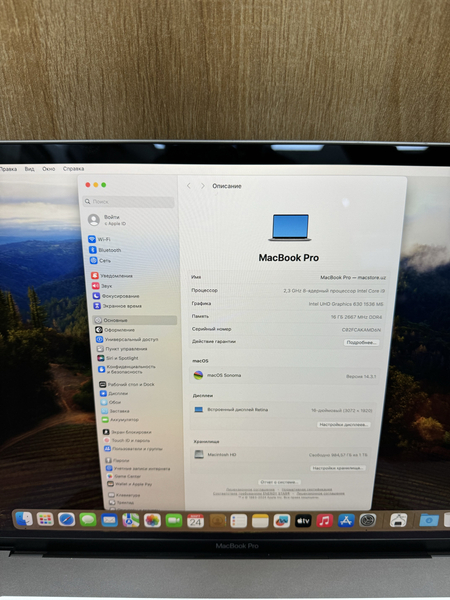Launch Safari from the Dock
The image size is (450, 600).
66,520
